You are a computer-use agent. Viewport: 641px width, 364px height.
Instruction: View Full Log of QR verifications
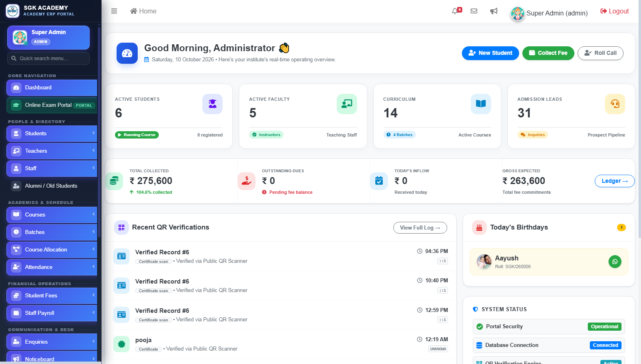[420, 227]
